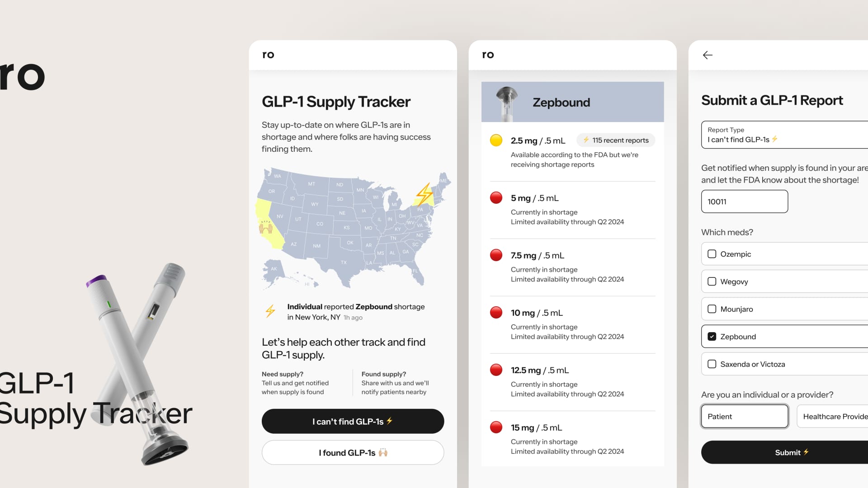
Task: Click the yellow warning dot for 2.5mg
Action: click(x=495, y=140)
